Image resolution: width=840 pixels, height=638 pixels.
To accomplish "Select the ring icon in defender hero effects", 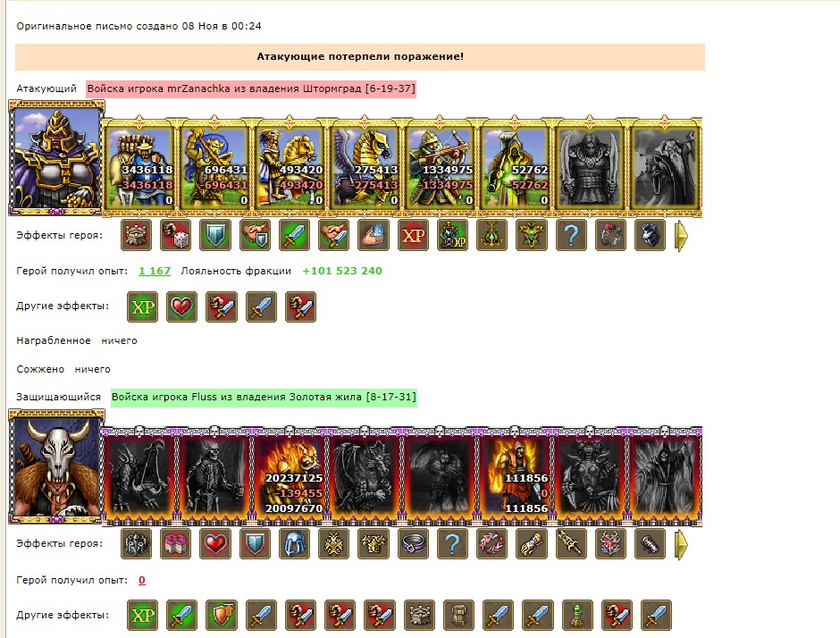I will point(413,543).
